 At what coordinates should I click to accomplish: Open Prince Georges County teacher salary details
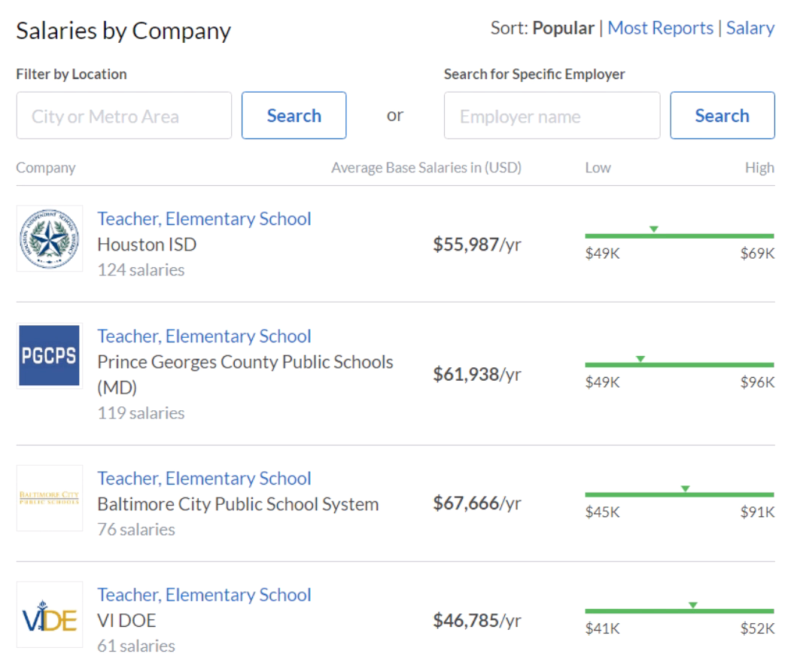(x=204, y=336)
